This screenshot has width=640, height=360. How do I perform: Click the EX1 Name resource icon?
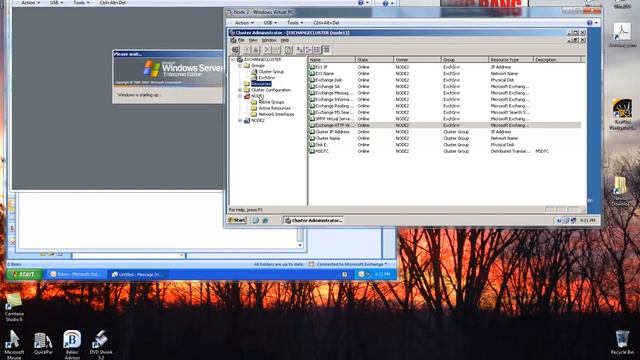coord(312,73)
